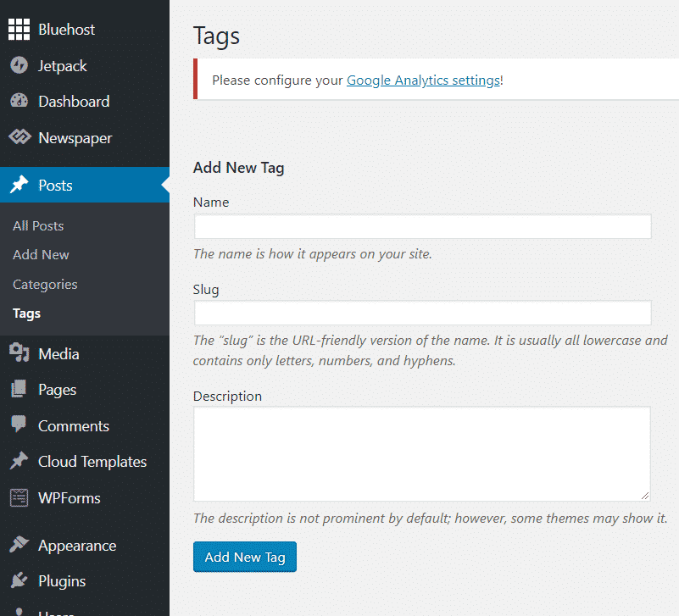Screen dimensions: 679x616
Task: Click the Pages stacked-sheets icon
Action: (x=19, y=389)
